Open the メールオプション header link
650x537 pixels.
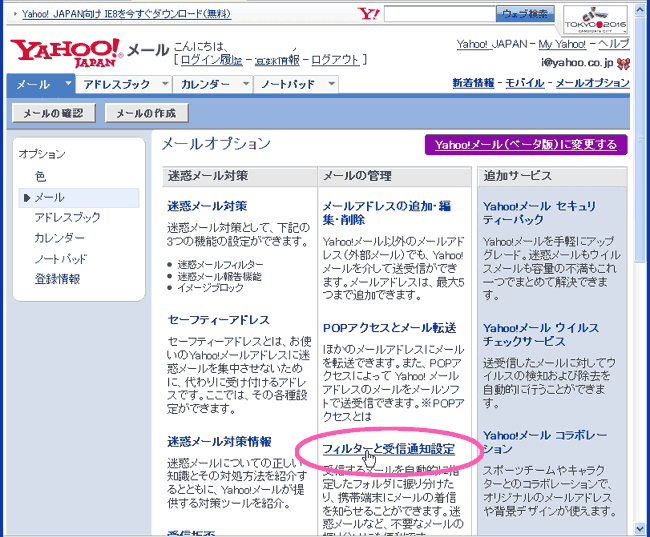(592, 83)
